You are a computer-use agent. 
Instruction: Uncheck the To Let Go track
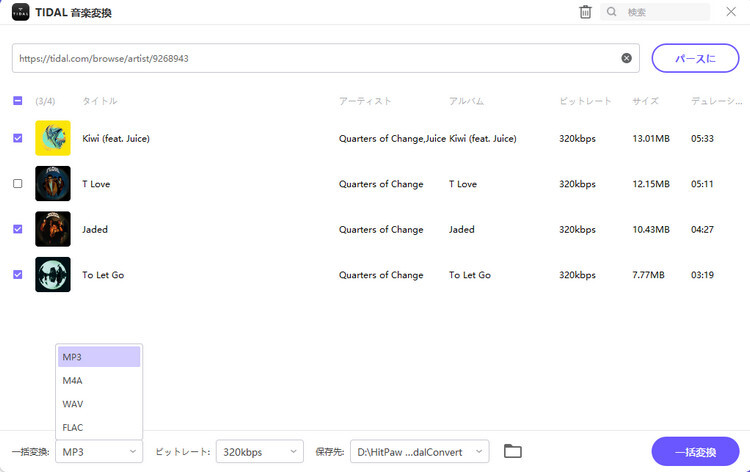pyautogui.click(x=18, y=274)
